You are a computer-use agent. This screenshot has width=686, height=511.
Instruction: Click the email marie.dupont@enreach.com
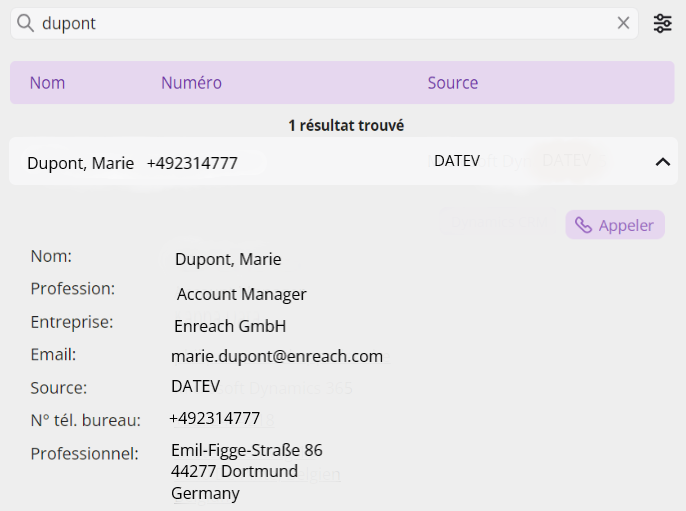pos(277,356)
